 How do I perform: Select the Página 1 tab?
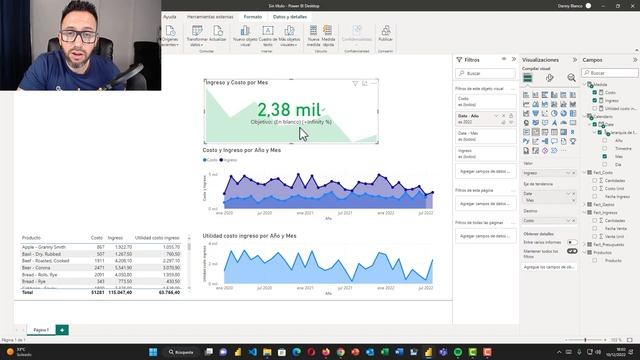41,330
